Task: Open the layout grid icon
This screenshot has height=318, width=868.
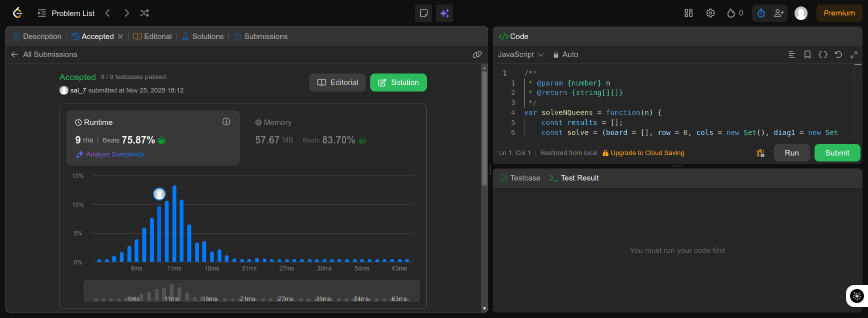Action: click(x=688, y=13)
